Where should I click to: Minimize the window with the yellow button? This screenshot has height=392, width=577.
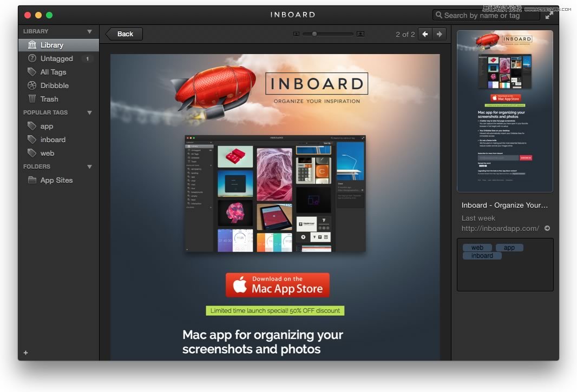pyautogui.click(x=38, y=15)
